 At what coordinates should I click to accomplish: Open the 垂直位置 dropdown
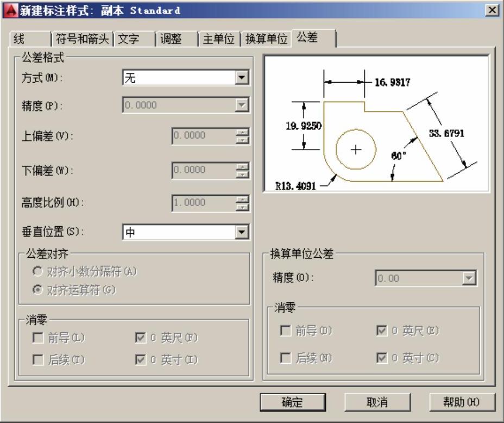[241, 233]
